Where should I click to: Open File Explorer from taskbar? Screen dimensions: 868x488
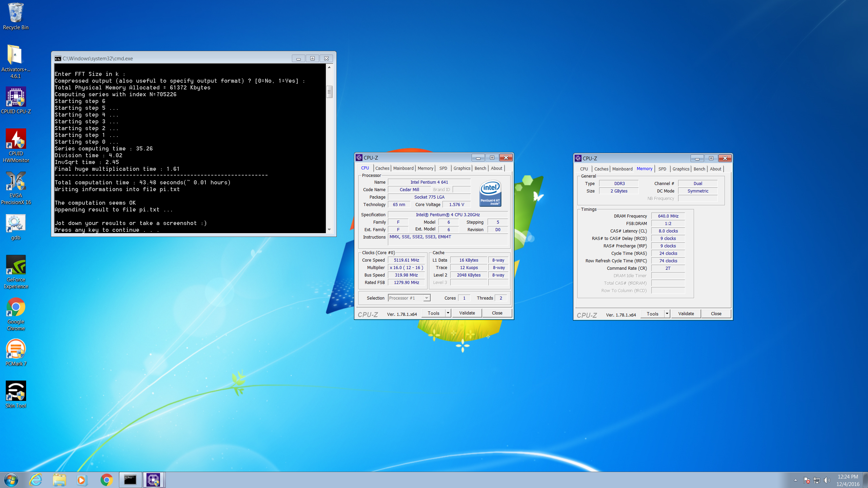click(59, 480)
